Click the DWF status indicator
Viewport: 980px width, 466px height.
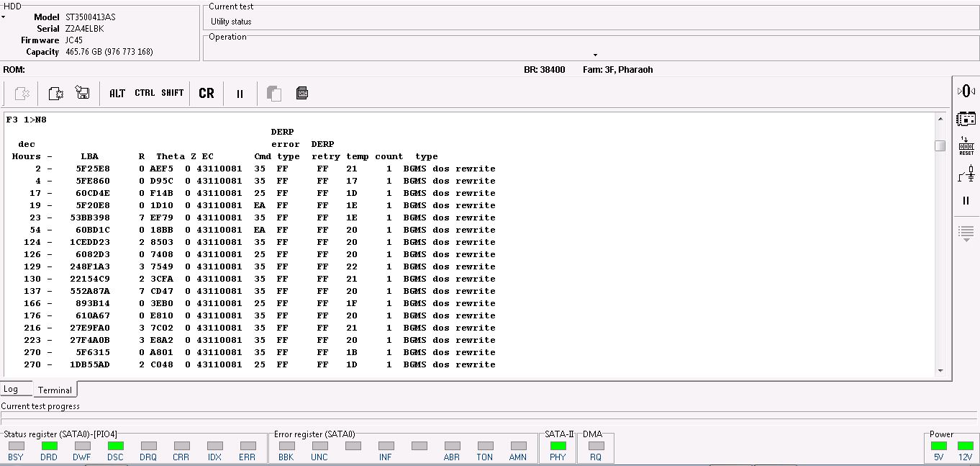click(x=82, y=446)
